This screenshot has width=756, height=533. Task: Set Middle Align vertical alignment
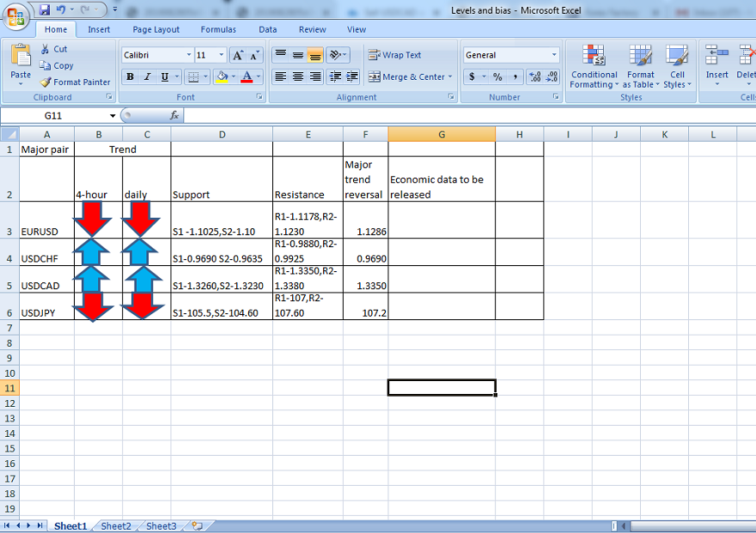point(298,55)
